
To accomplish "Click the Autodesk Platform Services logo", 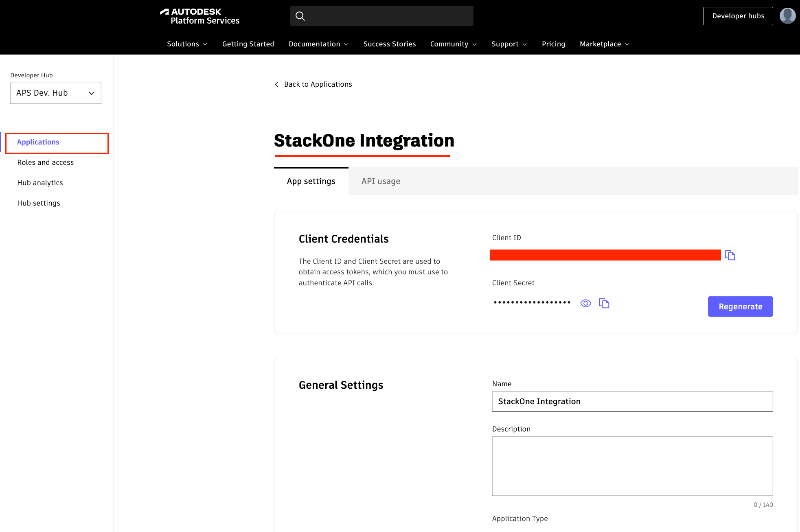I will click(199, 16).
